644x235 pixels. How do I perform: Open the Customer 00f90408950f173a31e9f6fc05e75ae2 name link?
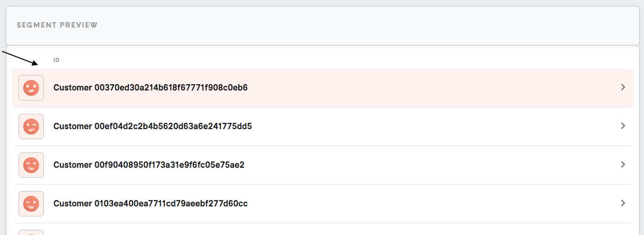tap(149, 165)
